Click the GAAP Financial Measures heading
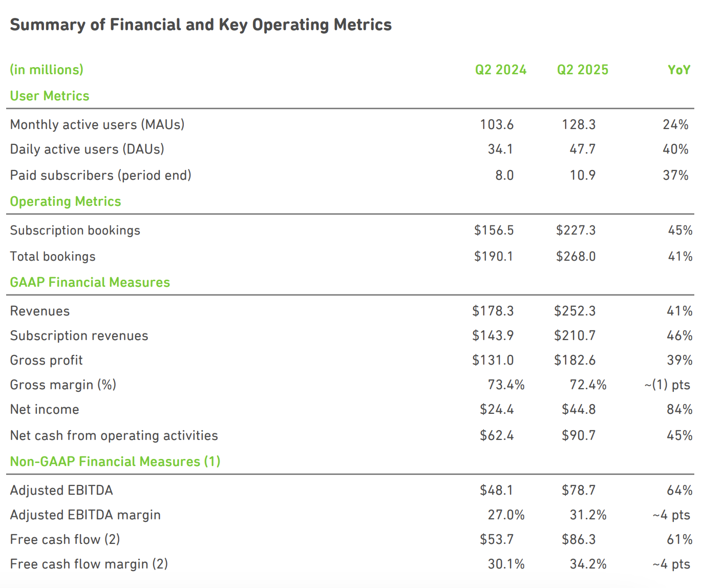This screenshot has height=588, width=724. [x=90, y=282]
